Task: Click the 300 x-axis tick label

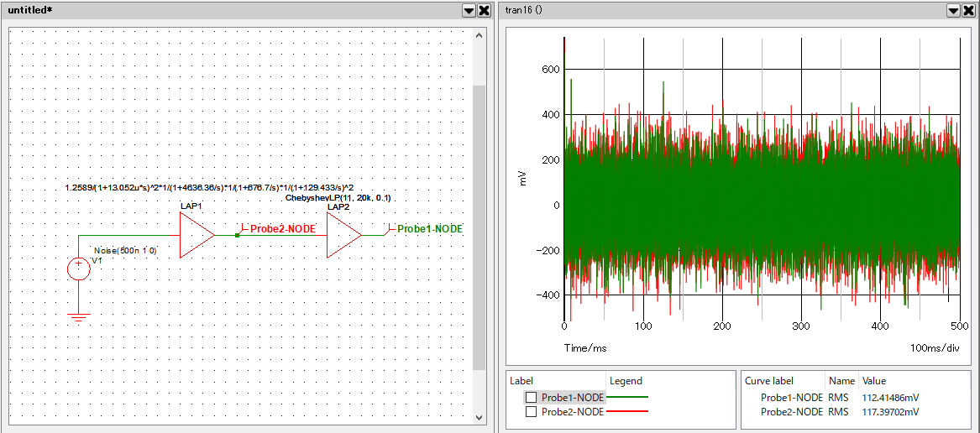Action: click(x=801, y=326)
